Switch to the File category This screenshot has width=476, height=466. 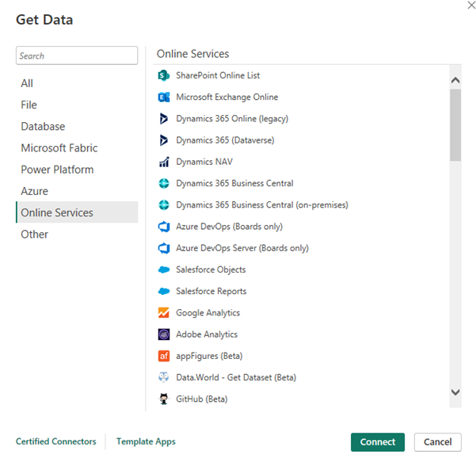pos(77,105)
